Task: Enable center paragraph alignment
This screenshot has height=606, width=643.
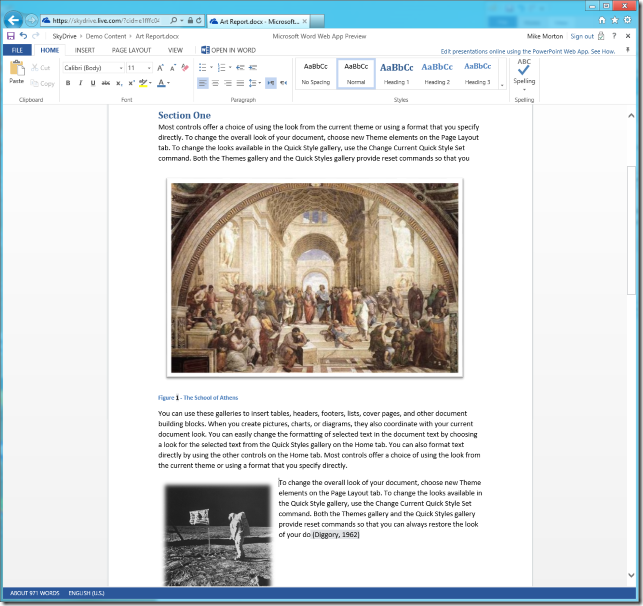Action: click(x=214, y=83)
